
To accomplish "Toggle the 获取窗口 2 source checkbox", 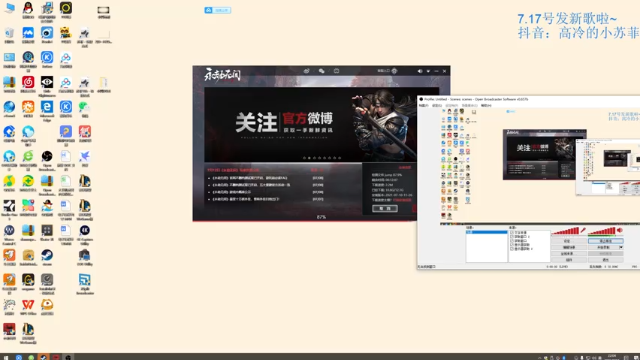I will click(512, 237).
